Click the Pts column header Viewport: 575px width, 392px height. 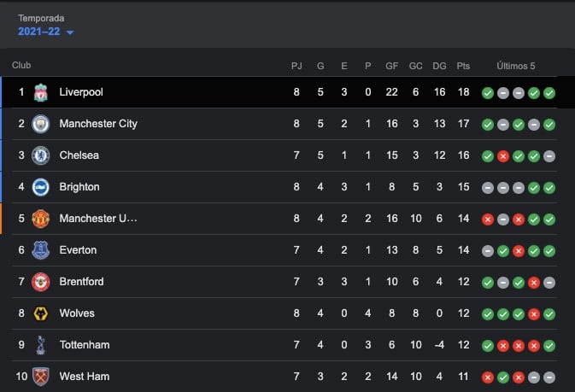click(x=463, y=66)
